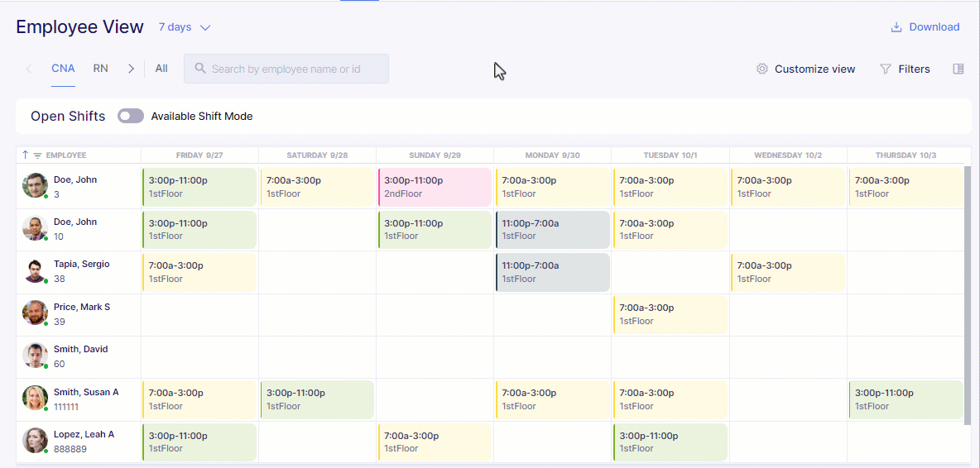Viewport: 980px width, 468px height.
Task: Toggle the side panel layout icon
Action: [958, 69]
